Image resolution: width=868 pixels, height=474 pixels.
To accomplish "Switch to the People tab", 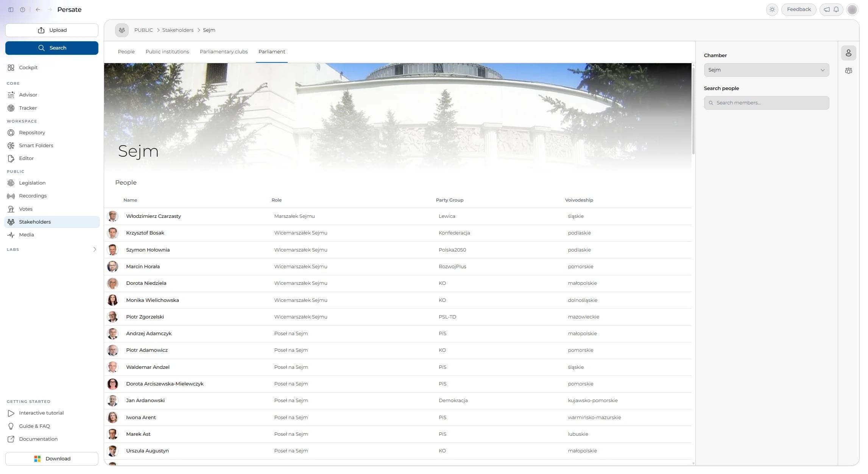I will click(126, 52).
